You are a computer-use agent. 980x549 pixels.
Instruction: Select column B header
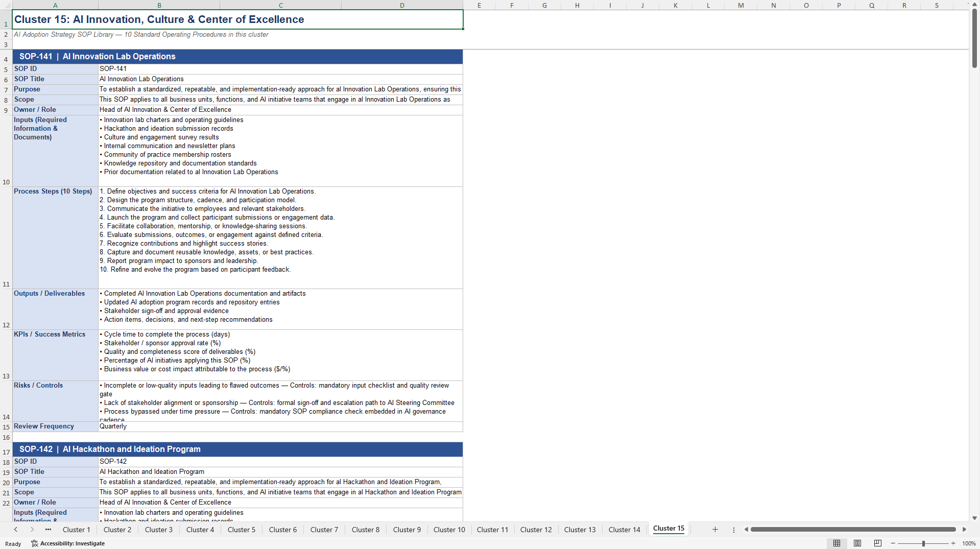(x=159, y=5)
